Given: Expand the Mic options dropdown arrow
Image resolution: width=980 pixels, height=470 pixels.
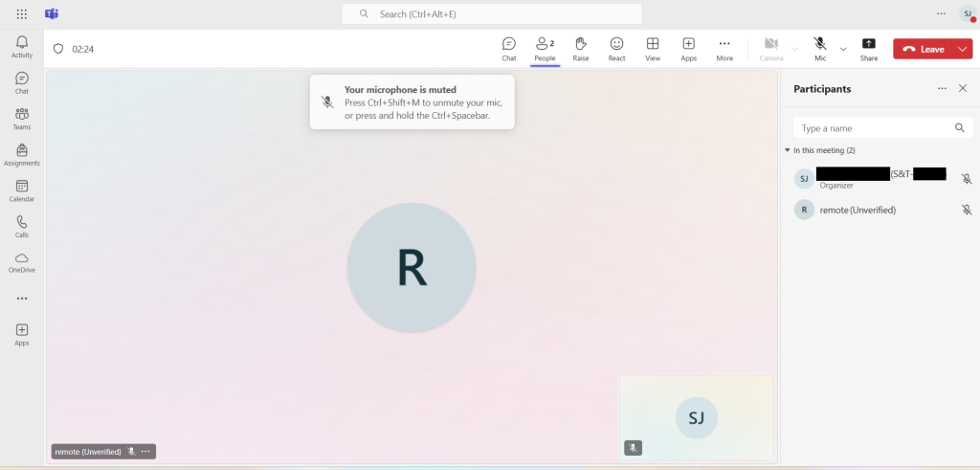Looking at the screenshot, I should click(843, 49).
